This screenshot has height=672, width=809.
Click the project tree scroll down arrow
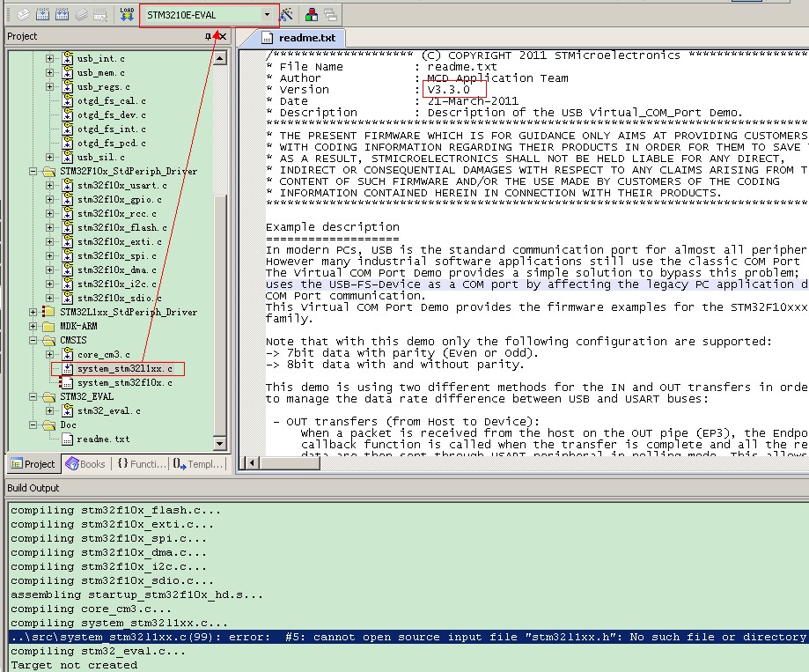pyautogui.click(x=220, y=443)
